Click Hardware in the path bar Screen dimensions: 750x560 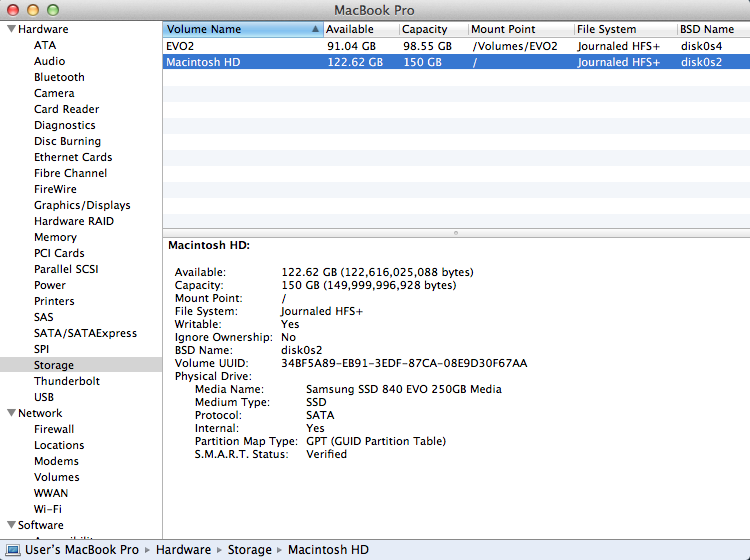coord(183,550)
